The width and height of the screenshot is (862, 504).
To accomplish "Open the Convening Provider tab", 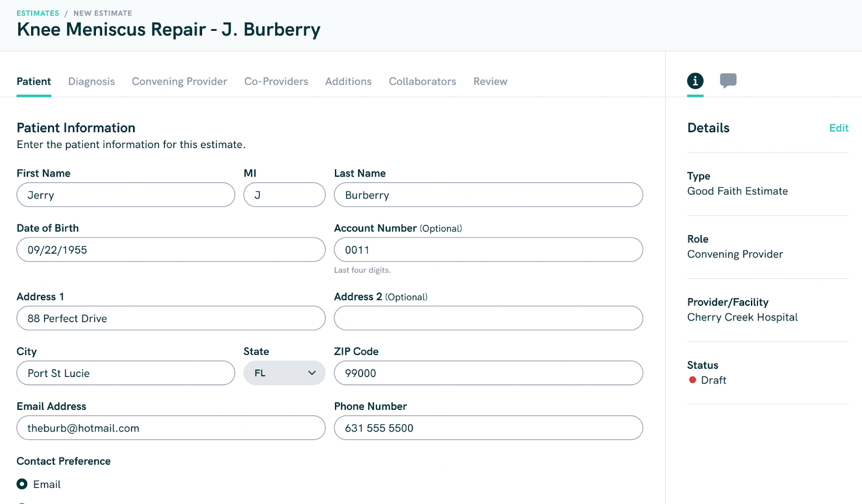I will [x=179, y=81].
